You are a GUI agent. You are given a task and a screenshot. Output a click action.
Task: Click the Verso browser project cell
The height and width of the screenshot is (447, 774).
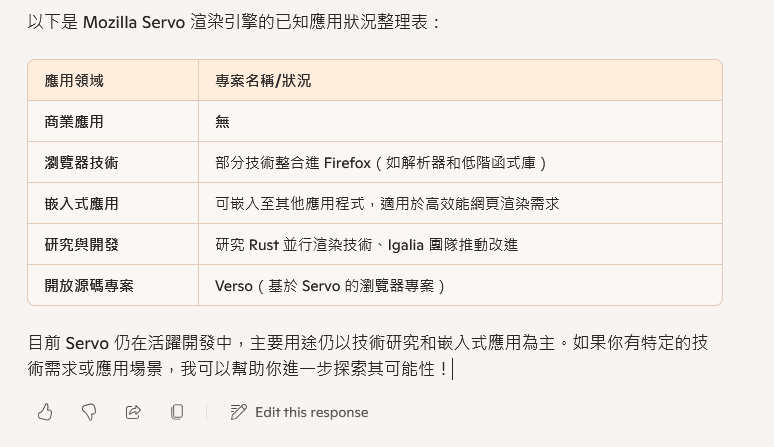pos(330,286)
